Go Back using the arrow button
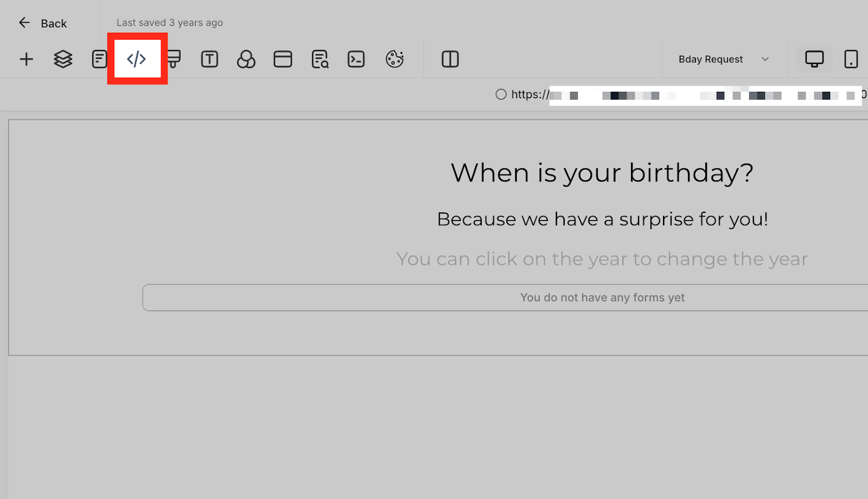Image resolution: width=868 pixels, height=499 pixels. coord(42,23)
